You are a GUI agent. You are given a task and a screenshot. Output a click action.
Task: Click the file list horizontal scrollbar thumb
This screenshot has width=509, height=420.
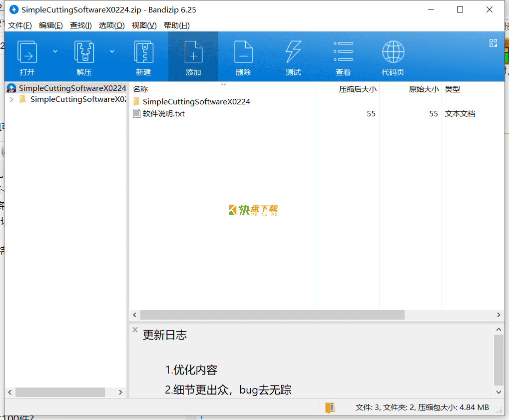tap(272, 315)
